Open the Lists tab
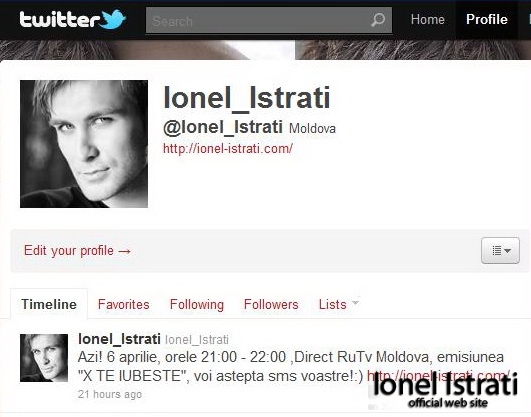Viewport: 531px width, 417px height. pos(333,304)
